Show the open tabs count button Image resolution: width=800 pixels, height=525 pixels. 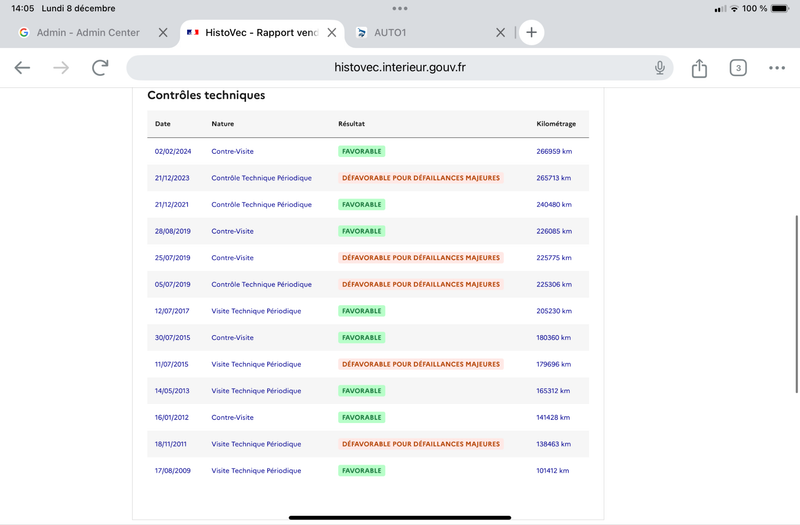click(x=738, y=68)
